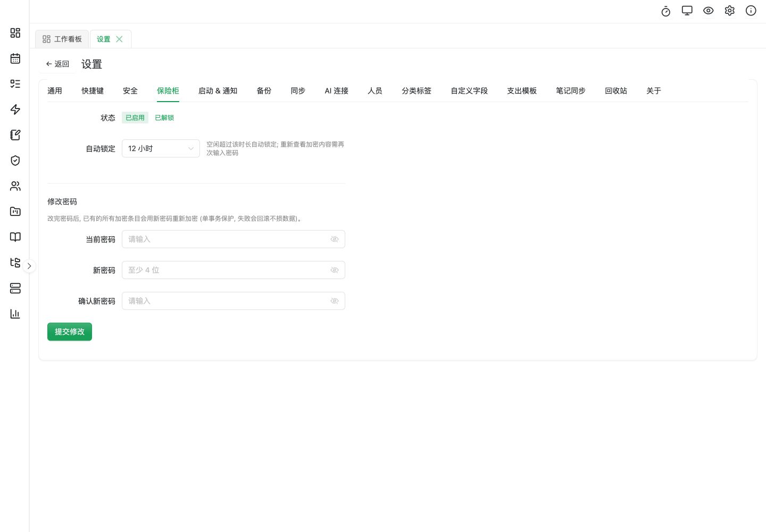
Task: Switch to the 通用 settings tab
Action: [x=55, y=91]
